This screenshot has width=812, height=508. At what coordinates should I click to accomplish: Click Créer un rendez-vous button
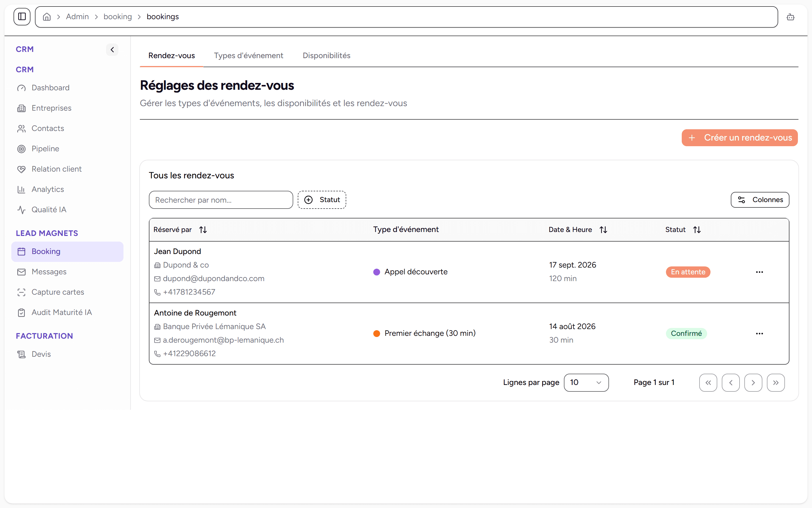(740, 138)
